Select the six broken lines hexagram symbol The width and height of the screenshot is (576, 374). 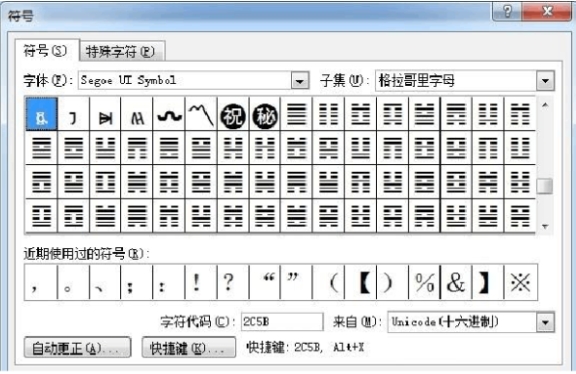(328, 114)
